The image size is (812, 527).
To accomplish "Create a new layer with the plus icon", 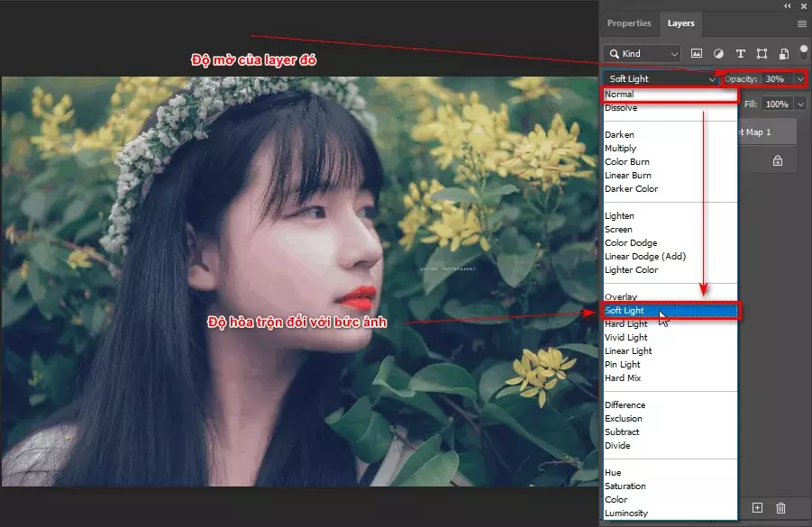I will [x=757, y=507].
